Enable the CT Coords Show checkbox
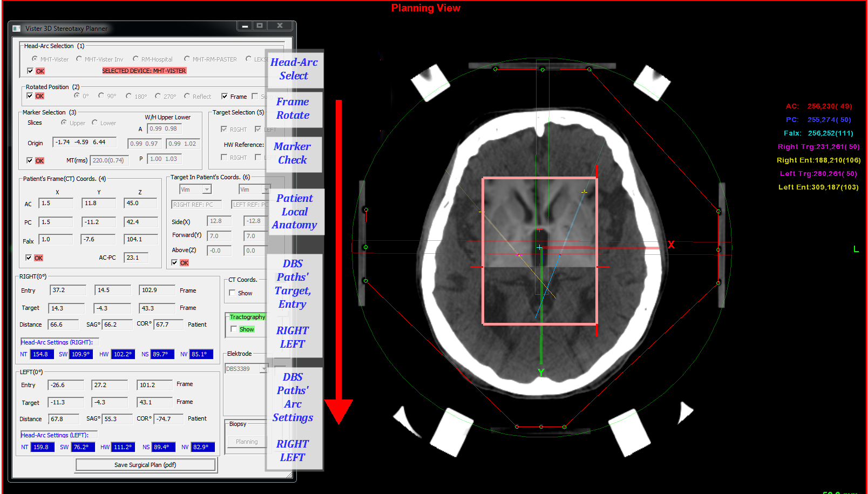Screen dimensions: 868x494 232,293
